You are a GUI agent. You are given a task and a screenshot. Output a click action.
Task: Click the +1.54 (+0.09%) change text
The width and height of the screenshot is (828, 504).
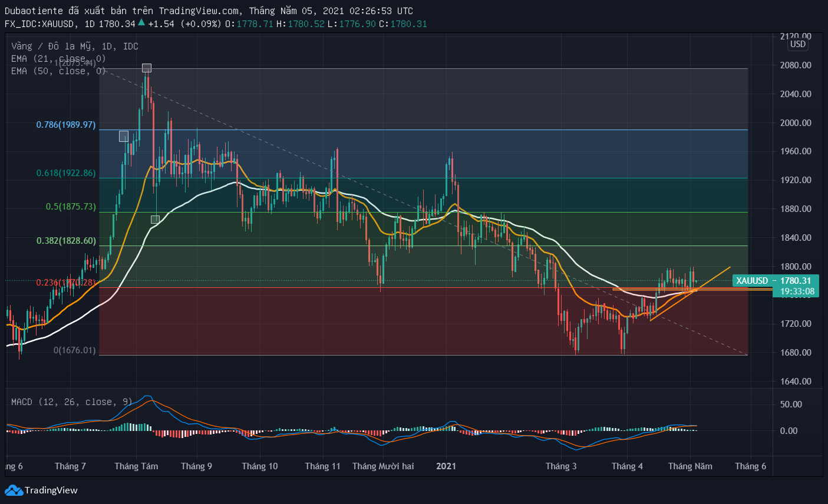(x=184, y=24)
